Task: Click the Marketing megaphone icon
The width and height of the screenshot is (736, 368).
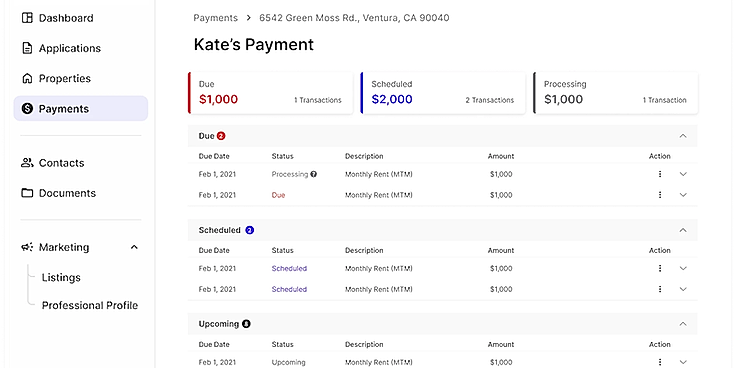Action: [27, 247]
